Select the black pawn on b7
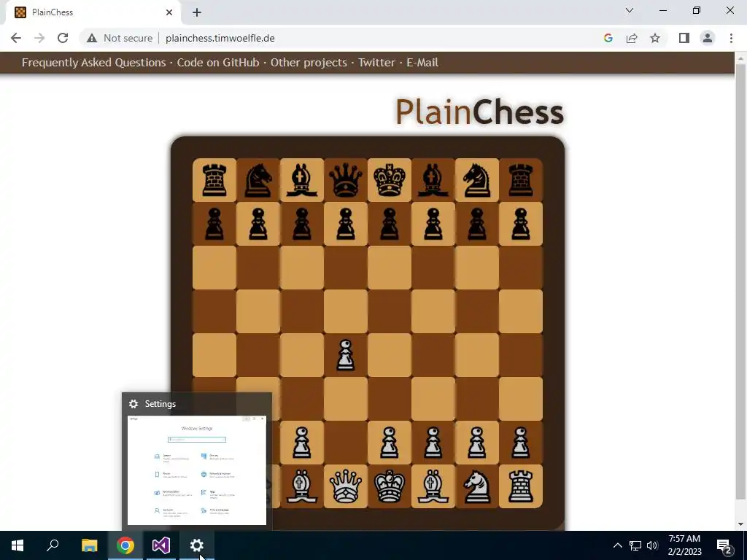Viewport: 747px width, 560px height. click(x=258, y=224)
